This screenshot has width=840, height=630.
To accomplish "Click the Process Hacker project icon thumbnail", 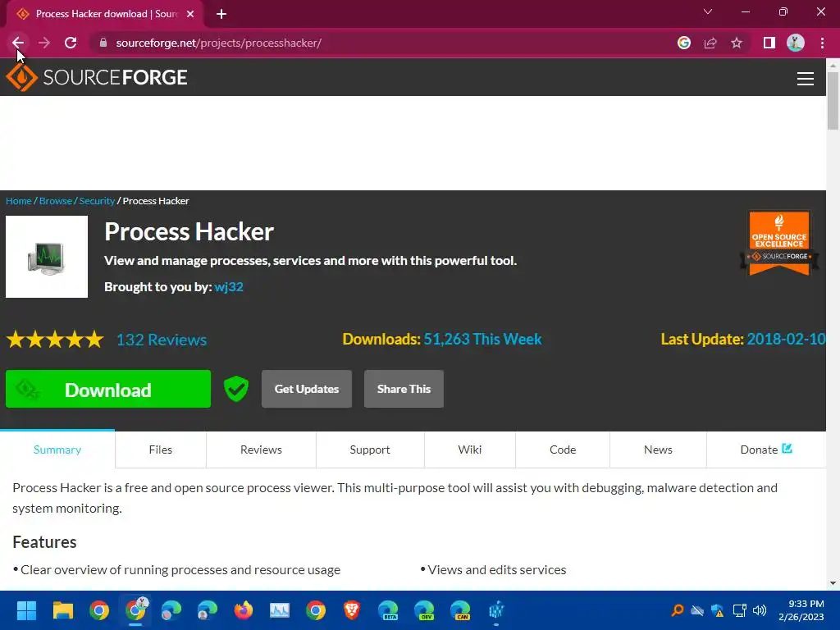I will pyautogui.click(x=47, y=257).
